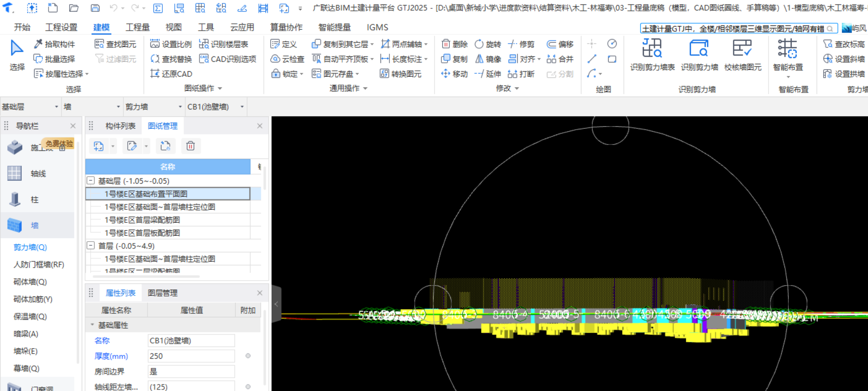This screenshot has height=391, width=868.
Task: Select 人防门框墙(RF) item
Action: pyautogui.click(x=39, y=264)
